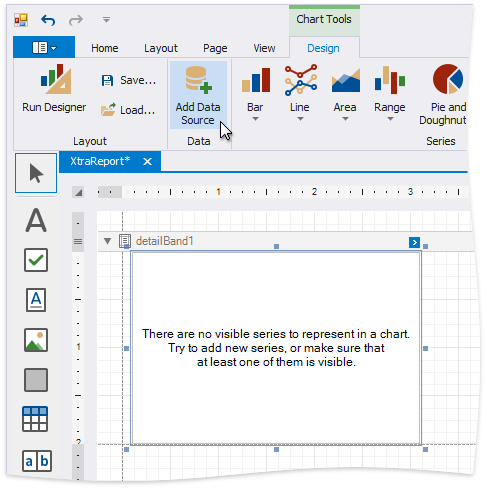Choose the Bar series type
Viewport: 487px width, 489px height.
coord(255,89)
